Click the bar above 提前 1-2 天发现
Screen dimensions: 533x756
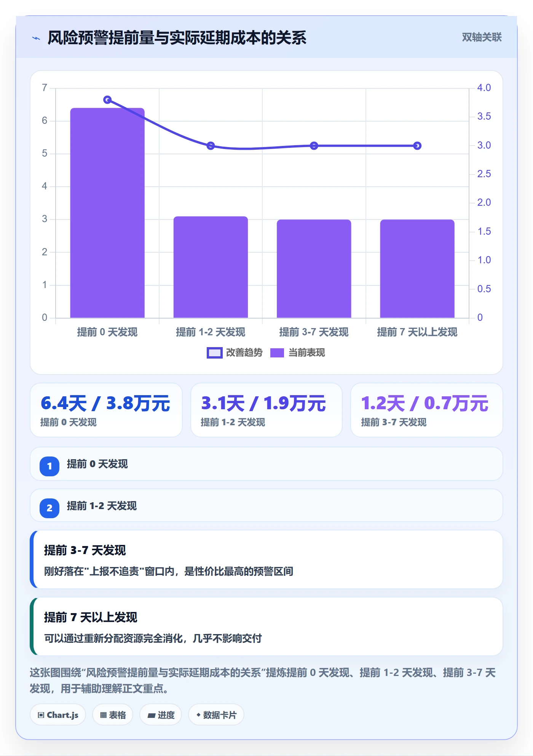pos(211,267)
